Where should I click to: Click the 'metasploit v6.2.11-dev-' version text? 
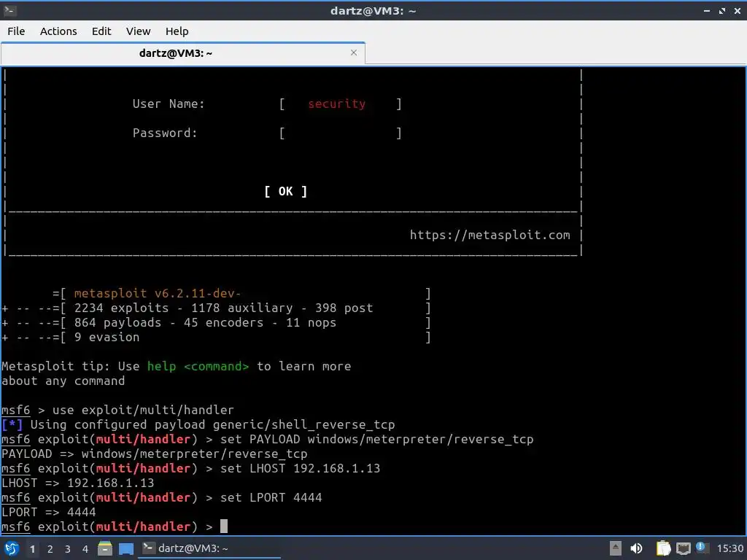point(158,293)
